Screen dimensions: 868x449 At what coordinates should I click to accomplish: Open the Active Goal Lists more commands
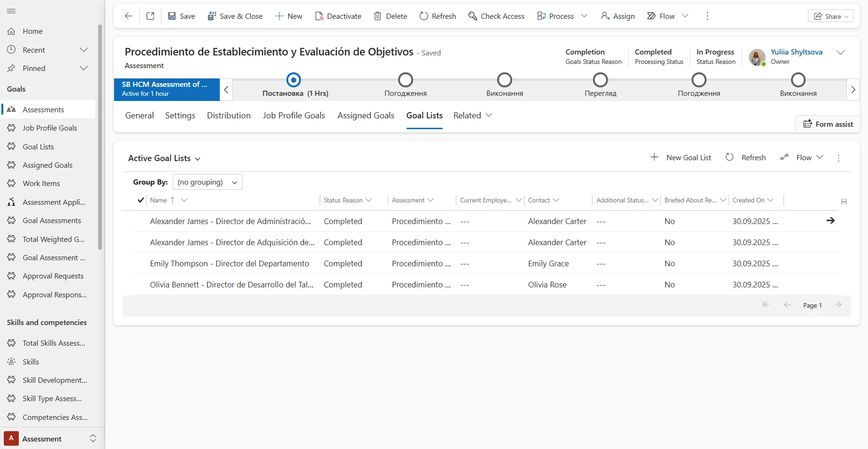tap(838, 158)
